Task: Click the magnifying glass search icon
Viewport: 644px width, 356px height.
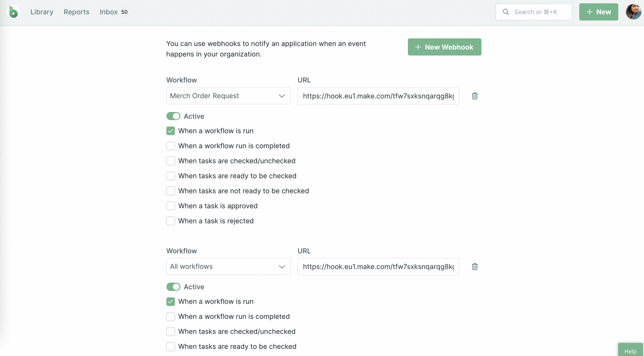Action: (505, 11)
